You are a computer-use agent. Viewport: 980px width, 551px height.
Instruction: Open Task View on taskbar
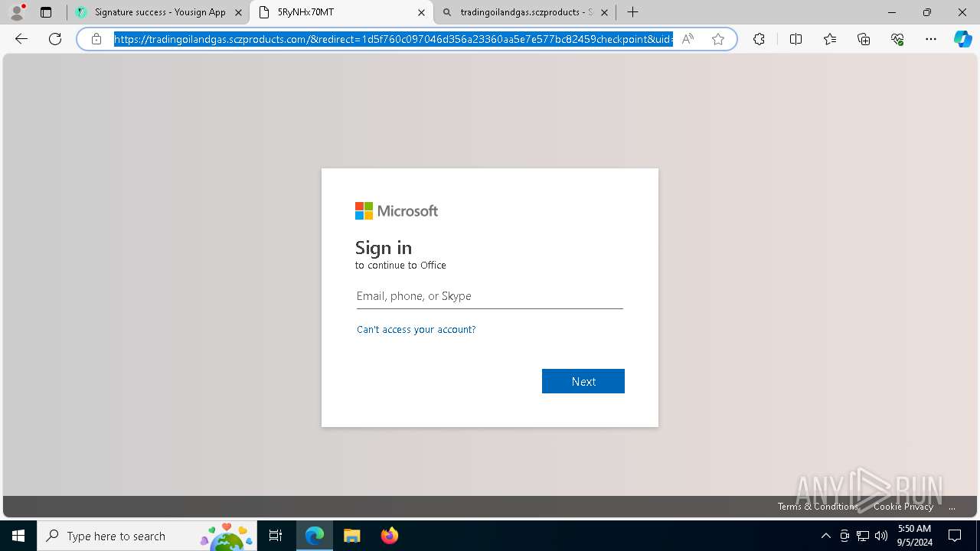(x=276, y=536)
